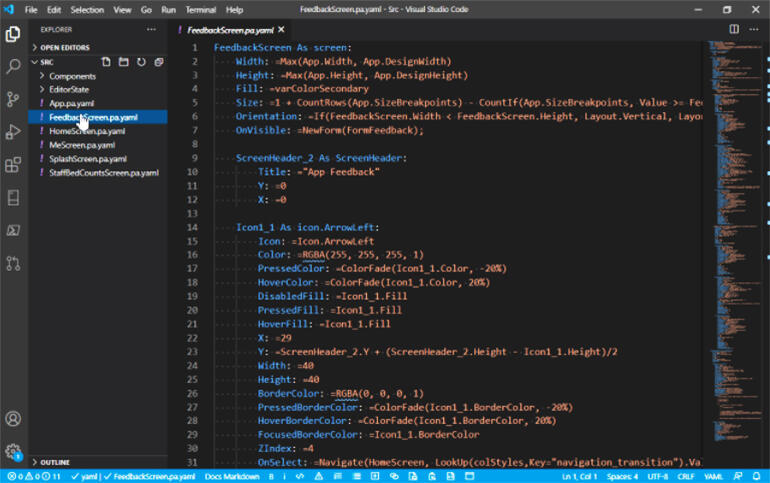Image resolution: width=770 pixels, height=483 pixels.
Task: Open the Accounts icon in activity bar
Action: click(x=14, y=419)
